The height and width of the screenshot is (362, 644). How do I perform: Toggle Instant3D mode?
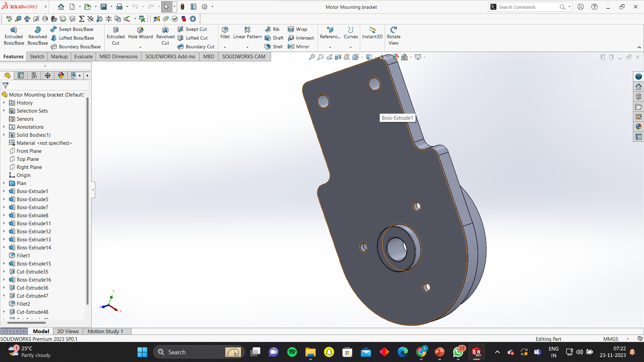[372, 33]
